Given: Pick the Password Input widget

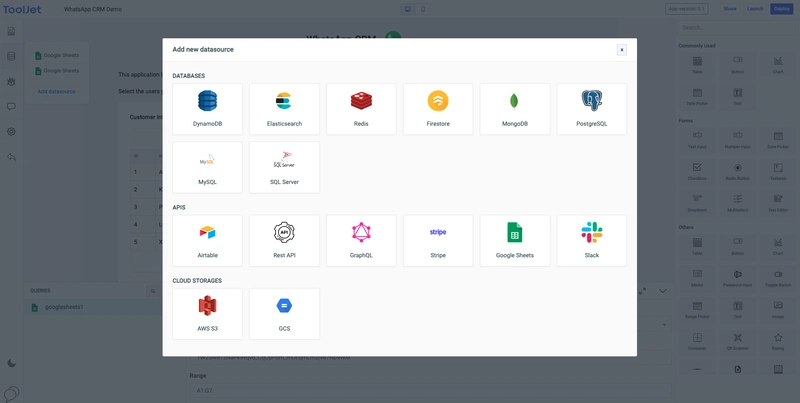Looking at the screenshot, I should (x=737, y=279).
